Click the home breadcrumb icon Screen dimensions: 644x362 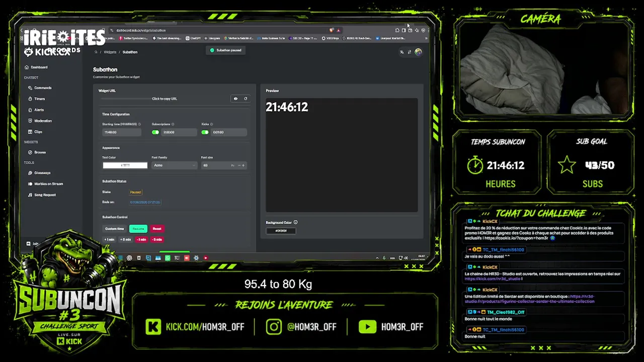[x=96, y=52]
